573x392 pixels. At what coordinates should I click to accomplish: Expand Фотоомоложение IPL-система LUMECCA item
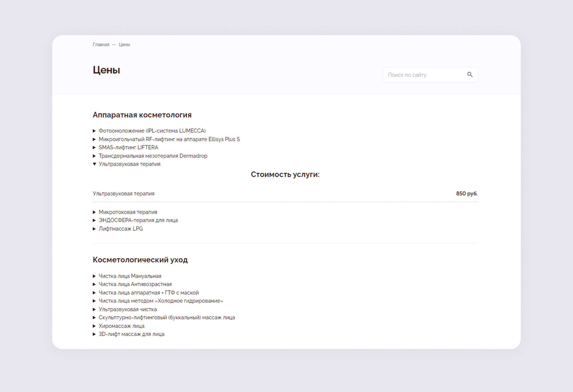coord(152,131)
